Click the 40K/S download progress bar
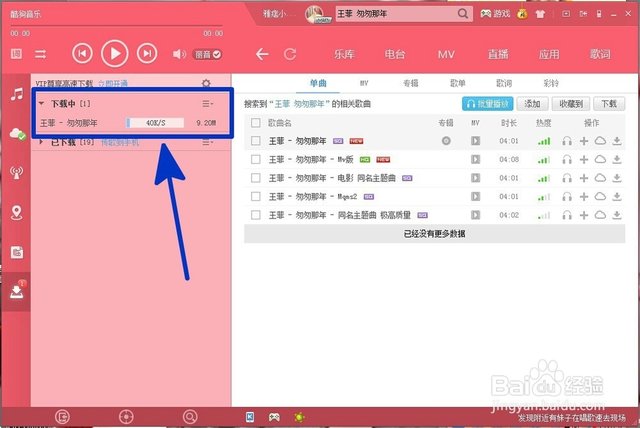The image size is (640, 428). tap(155, 123)
